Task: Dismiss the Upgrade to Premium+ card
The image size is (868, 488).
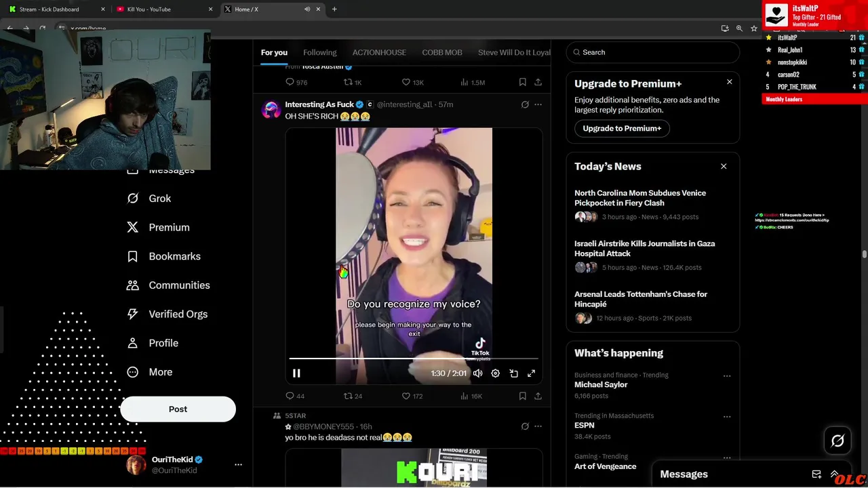Action: point(730,82)
